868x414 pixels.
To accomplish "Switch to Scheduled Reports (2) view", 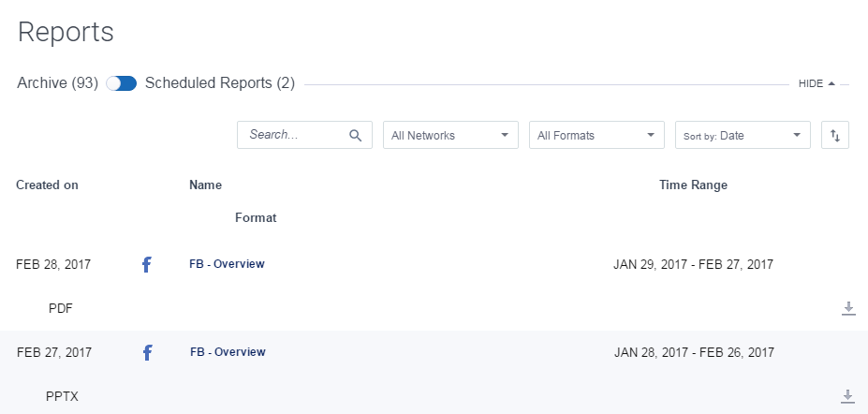I will pyautogui.click(x=220, y=83).
